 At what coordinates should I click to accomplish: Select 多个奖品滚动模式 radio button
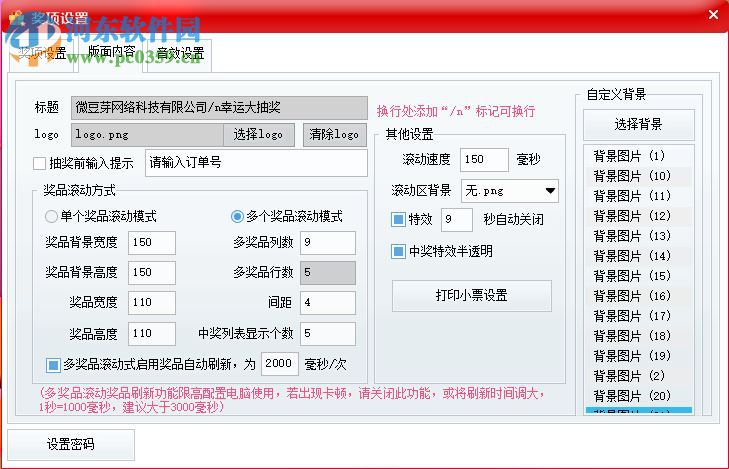point(237,216)
